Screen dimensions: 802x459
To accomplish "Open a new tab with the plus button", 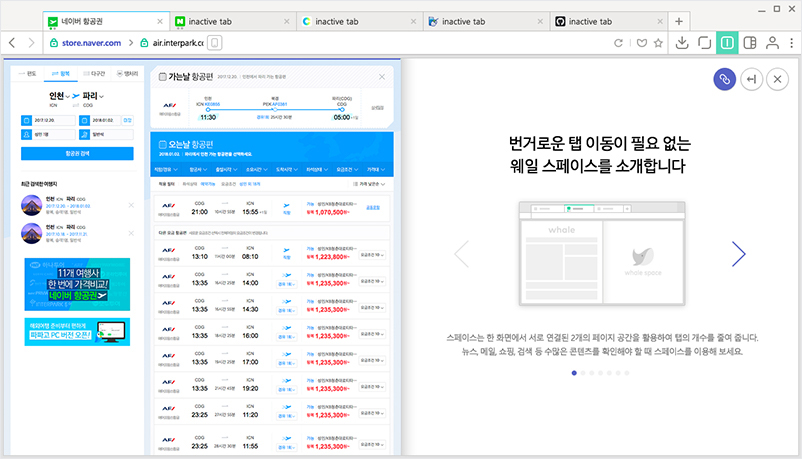I will (x=679, y=21).
